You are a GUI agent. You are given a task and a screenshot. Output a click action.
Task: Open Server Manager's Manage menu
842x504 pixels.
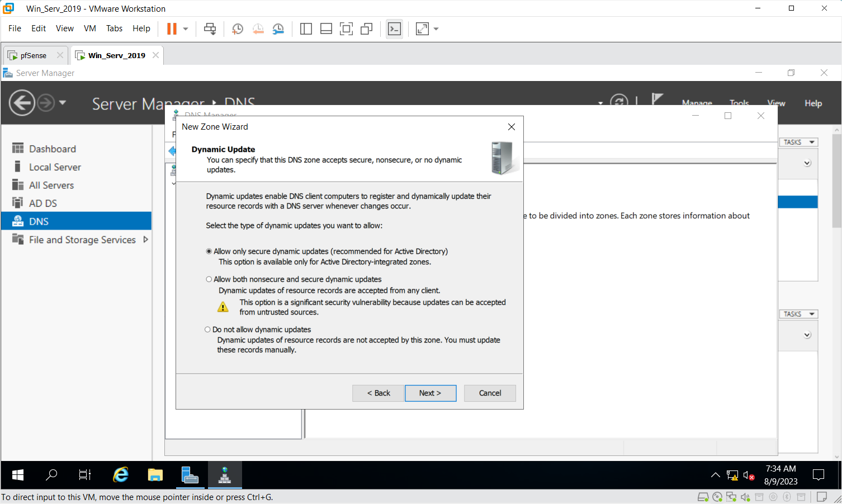pyautogui.click(x=697, y=103)
